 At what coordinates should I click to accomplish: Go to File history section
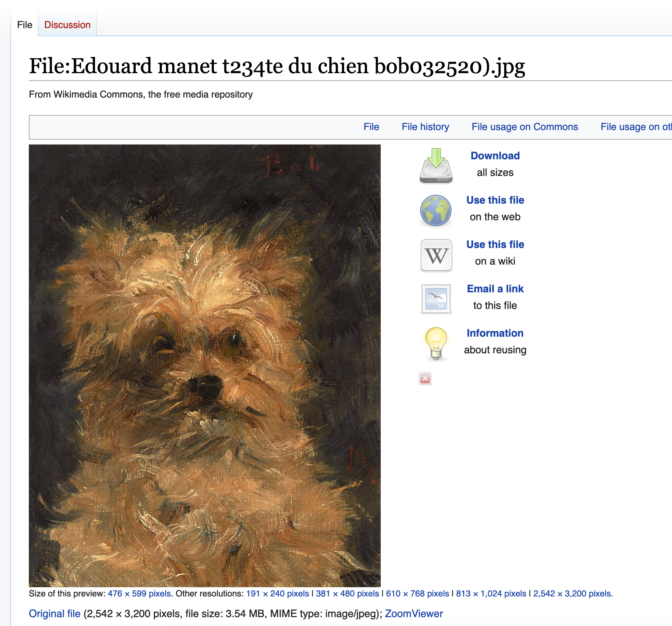(425, 127)
